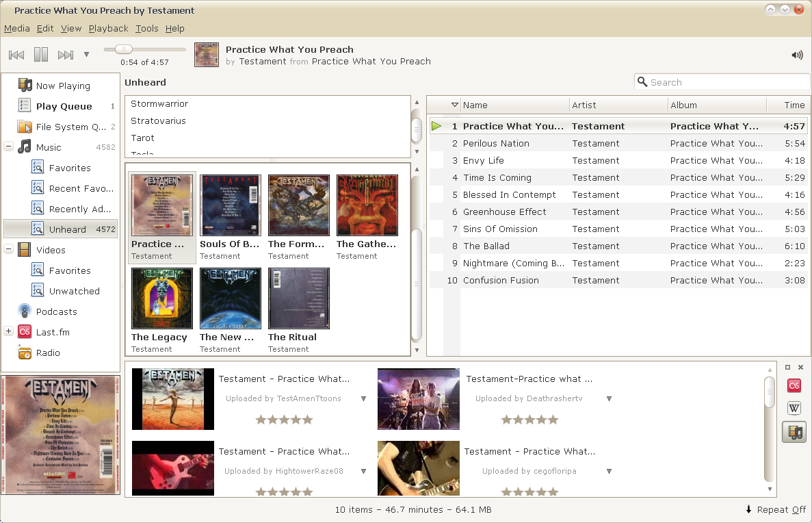Expand the Last.fm tree node

click(8, 331)
